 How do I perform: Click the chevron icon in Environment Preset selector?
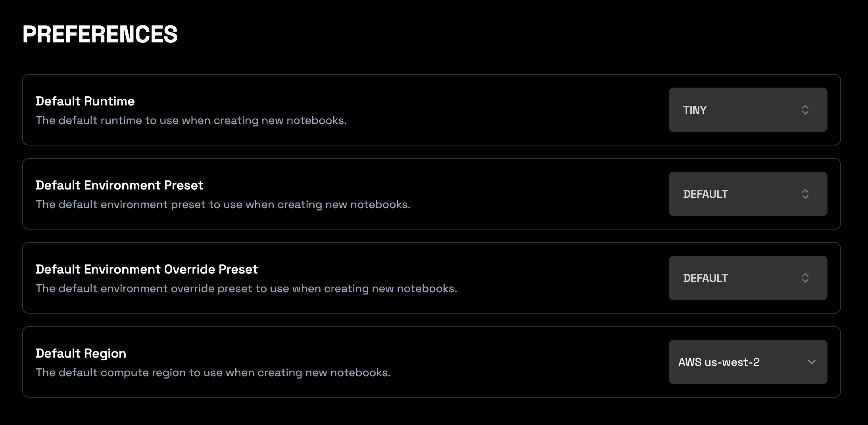(x=805, y=194)
